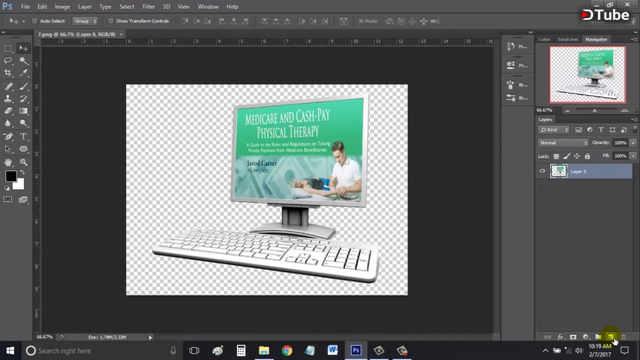640x360 pixels.
Task: Select the Gradient tool
Action: tap(23, 111)
